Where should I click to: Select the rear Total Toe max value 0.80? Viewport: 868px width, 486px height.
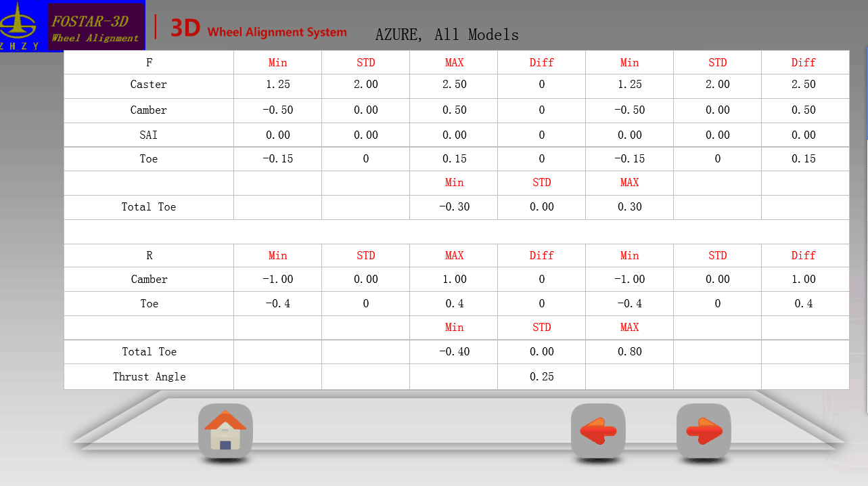(629, 351)
